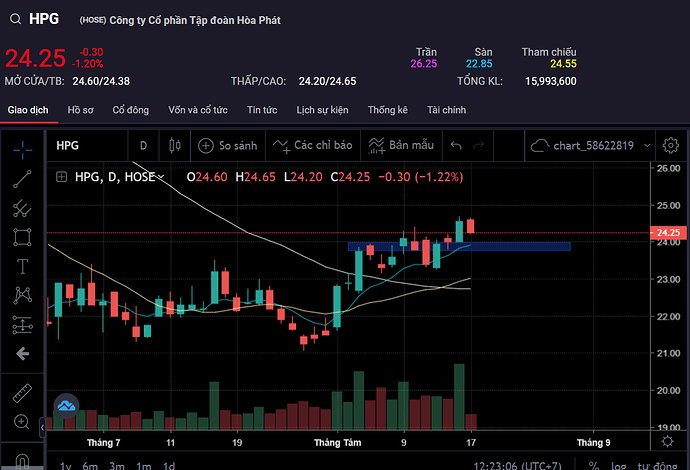690x470 pixels.
Task: Select the XABCD pattern tool
Action: click(x=22, y=295)
